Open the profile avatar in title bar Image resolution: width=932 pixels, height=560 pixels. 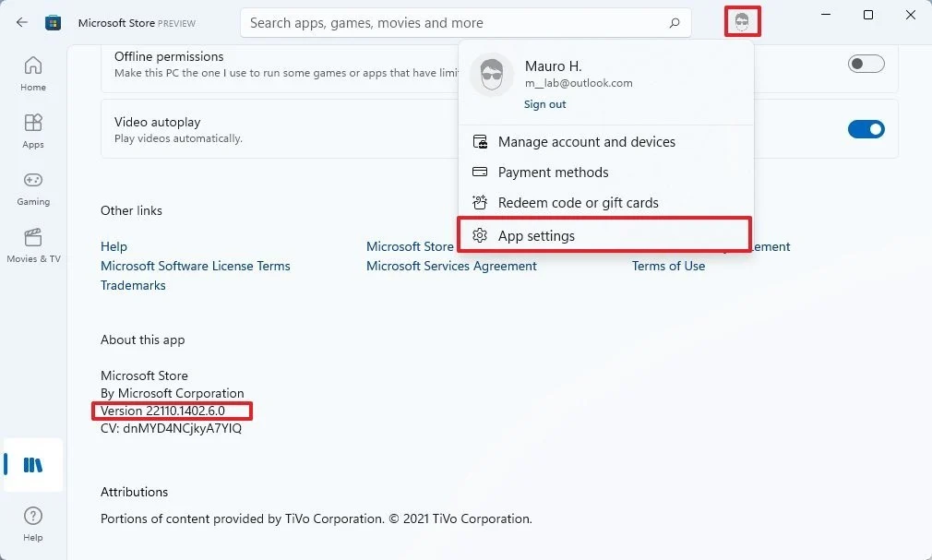742,22
